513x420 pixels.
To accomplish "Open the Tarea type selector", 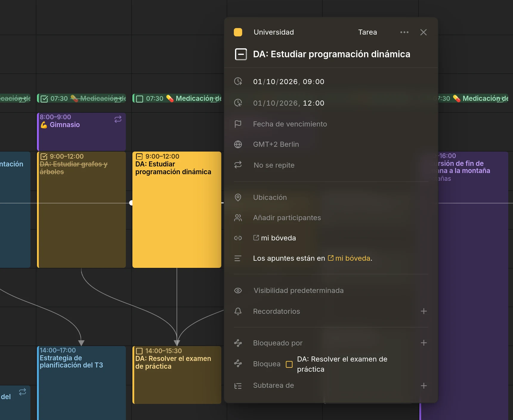I will [367, 32].
